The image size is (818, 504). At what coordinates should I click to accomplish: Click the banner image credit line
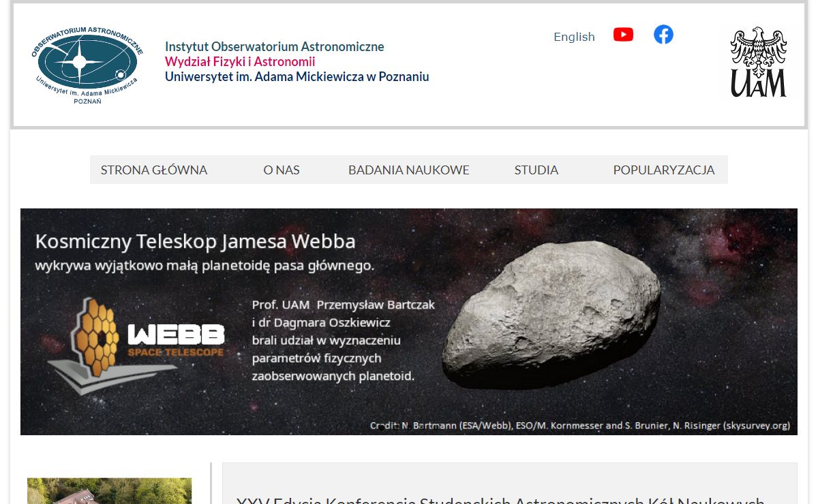(580, 425)
